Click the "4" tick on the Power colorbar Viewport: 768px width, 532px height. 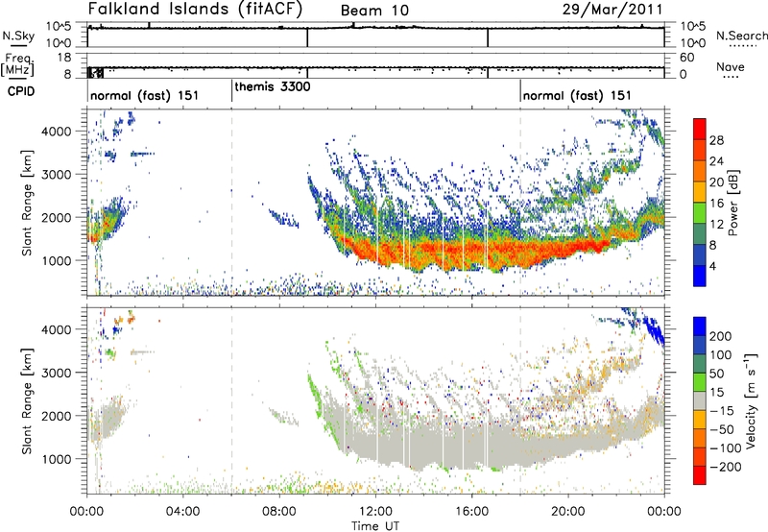click(x=713, y=266)
